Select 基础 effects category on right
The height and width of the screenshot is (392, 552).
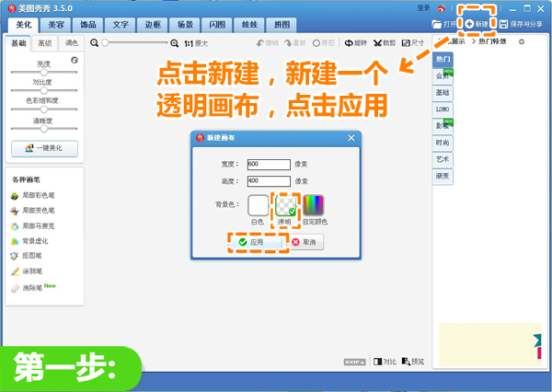click(x=443, y=93)
